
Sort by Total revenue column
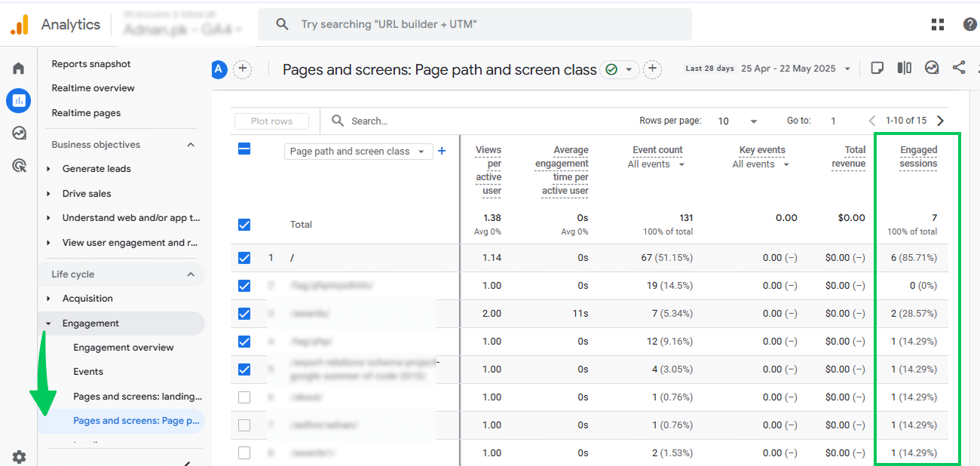[x=849, y=157]
